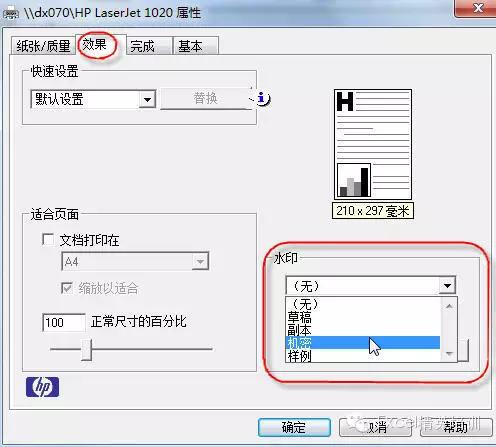This screenshot has width=496, height=447.
Task: Choose 副本 watermark option
Action: click(363, 330)
